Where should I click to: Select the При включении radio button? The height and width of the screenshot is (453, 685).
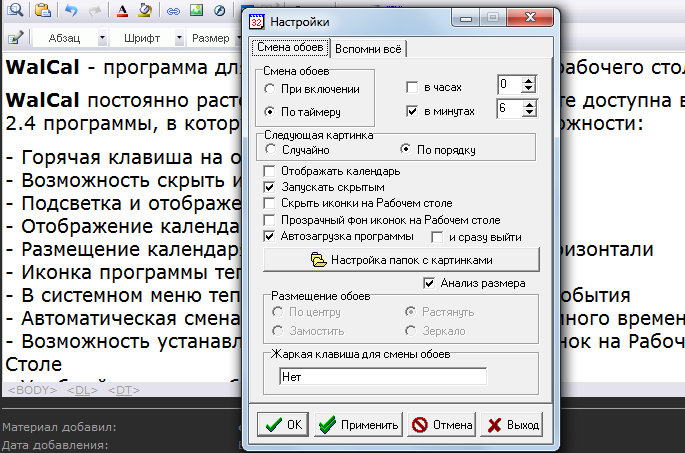[270, 89]
